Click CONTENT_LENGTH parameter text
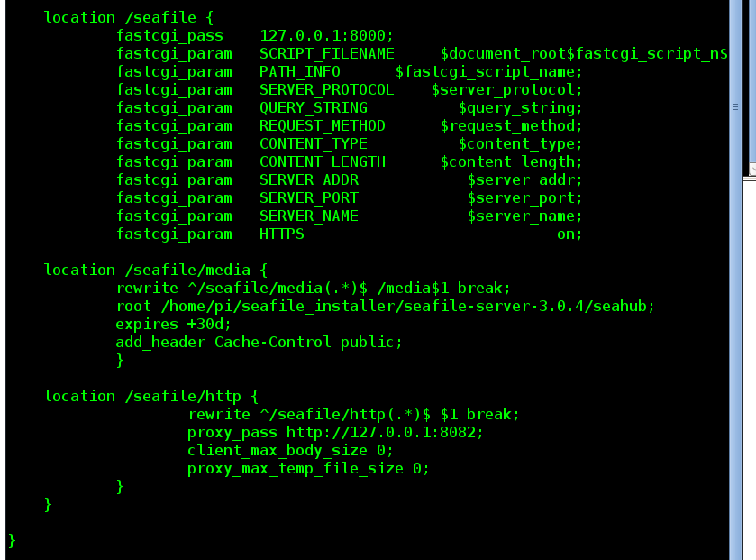Viewport: 756px width, 560px height. point(323,162)
